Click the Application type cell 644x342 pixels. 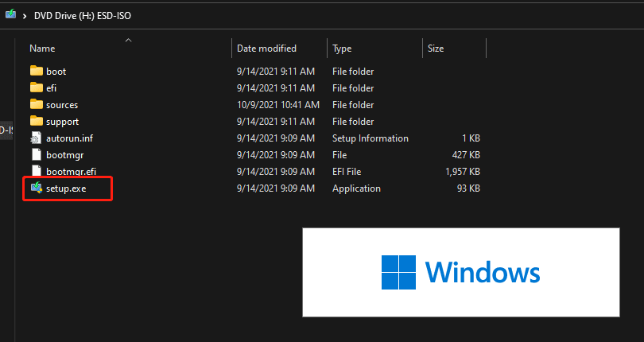(x=356, y=188)
